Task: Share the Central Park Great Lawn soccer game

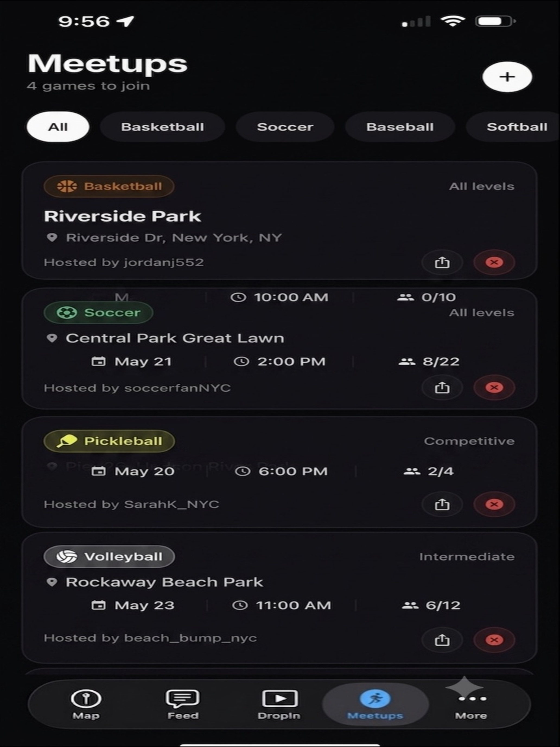Action: tap(442, 387)
